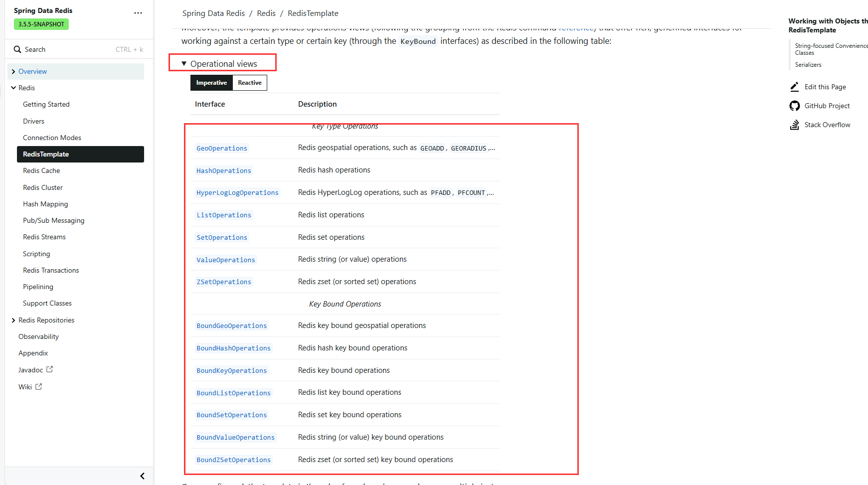Click the external link icon beside Javadoc

(x=49, y=369)
